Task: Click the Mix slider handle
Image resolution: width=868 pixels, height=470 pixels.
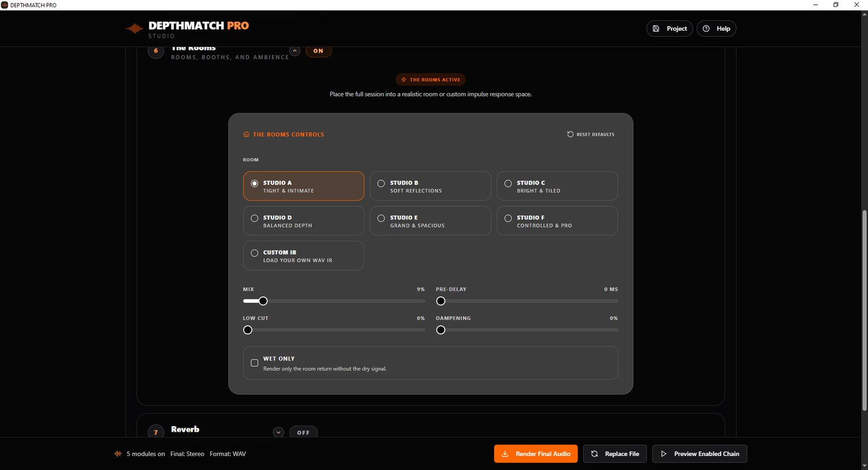Action: coord(263,301)
